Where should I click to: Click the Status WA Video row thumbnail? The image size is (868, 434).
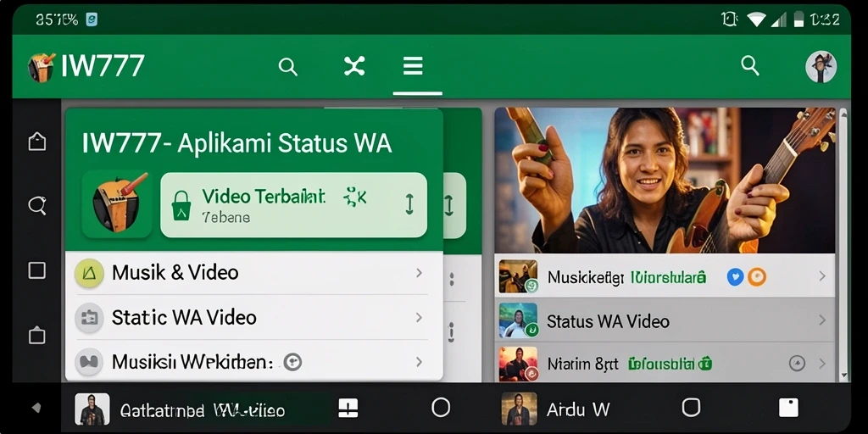(518, 320)
